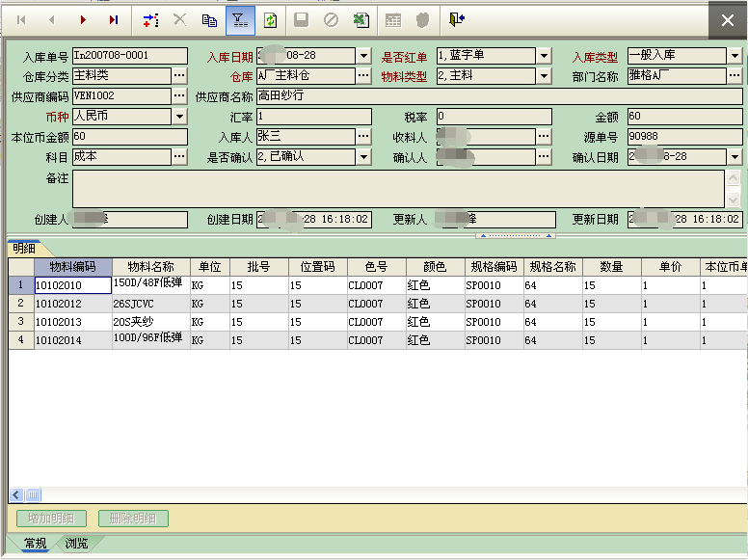Click the 供应商编码 lookup ellipsis button
This screenshot has width=748, height=560.
(179, 96)
